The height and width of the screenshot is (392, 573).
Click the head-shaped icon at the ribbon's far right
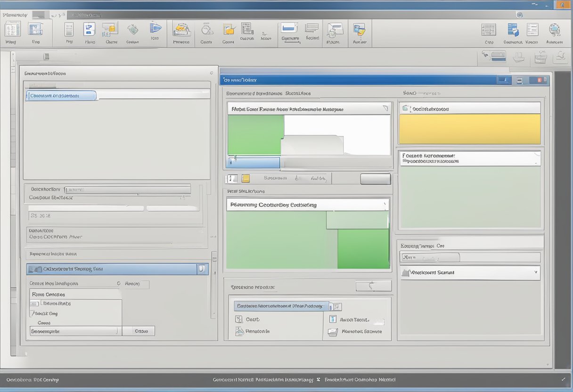click(554, 30)
